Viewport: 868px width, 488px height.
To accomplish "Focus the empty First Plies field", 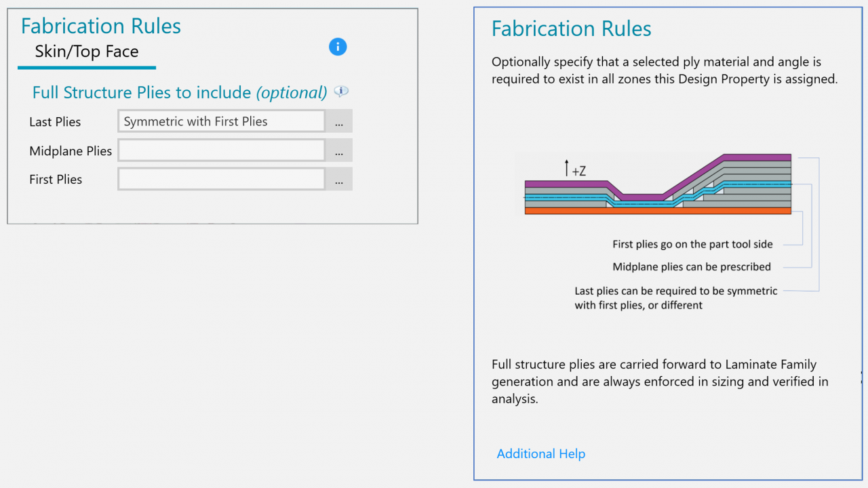I will click(221, 180).
